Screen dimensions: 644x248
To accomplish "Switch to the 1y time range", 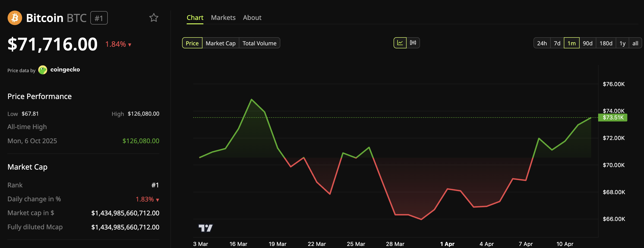I will point(622,43).
